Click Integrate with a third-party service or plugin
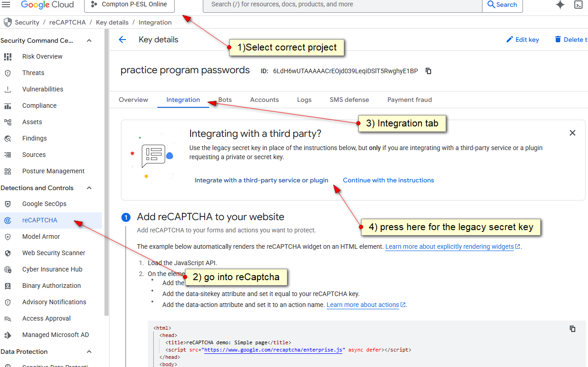 click(x=261, y=180)
